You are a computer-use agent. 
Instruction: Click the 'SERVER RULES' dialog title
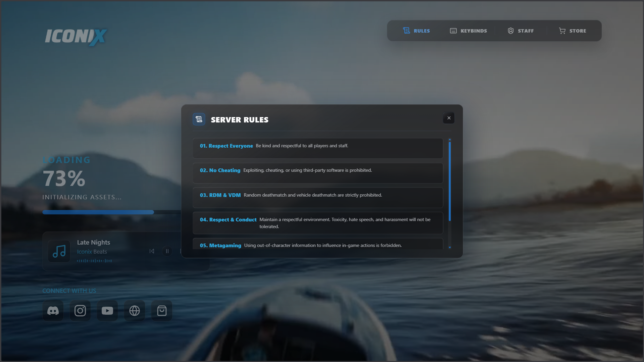click(x=240, y=120)
